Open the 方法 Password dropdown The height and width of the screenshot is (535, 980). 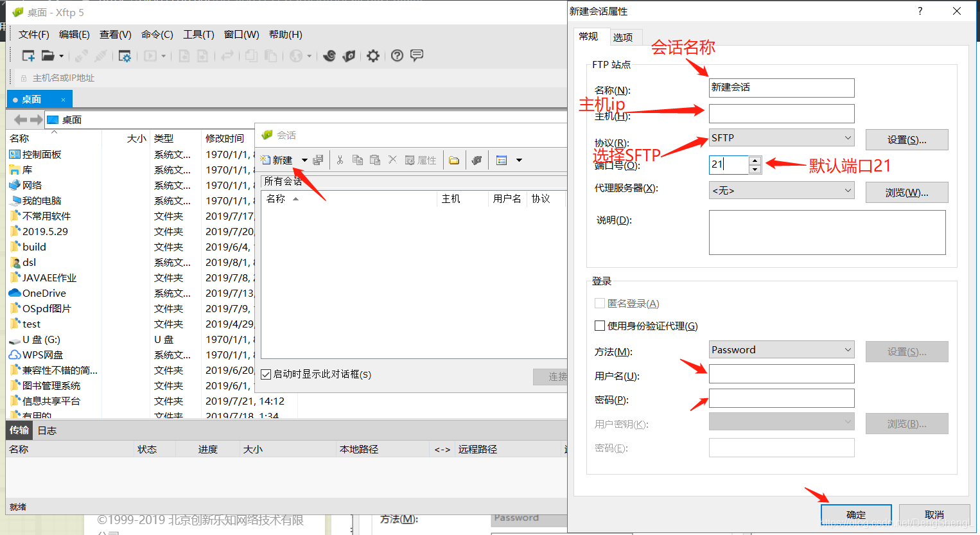782,349
